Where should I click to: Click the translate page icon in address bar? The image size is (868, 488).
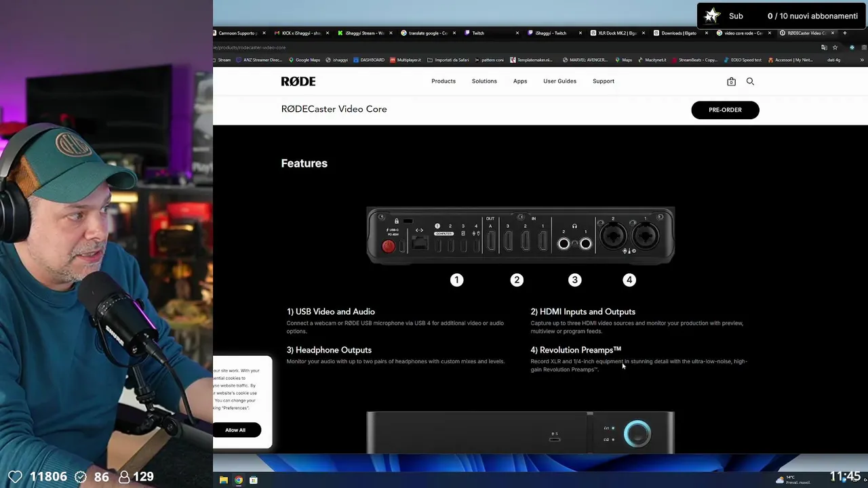(824, 47)
